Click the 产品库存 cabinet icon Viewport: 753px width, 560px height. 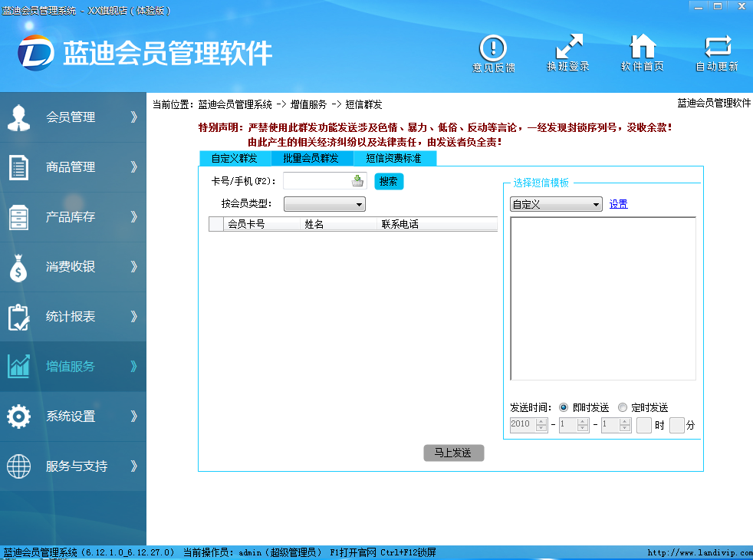(18, 217)
